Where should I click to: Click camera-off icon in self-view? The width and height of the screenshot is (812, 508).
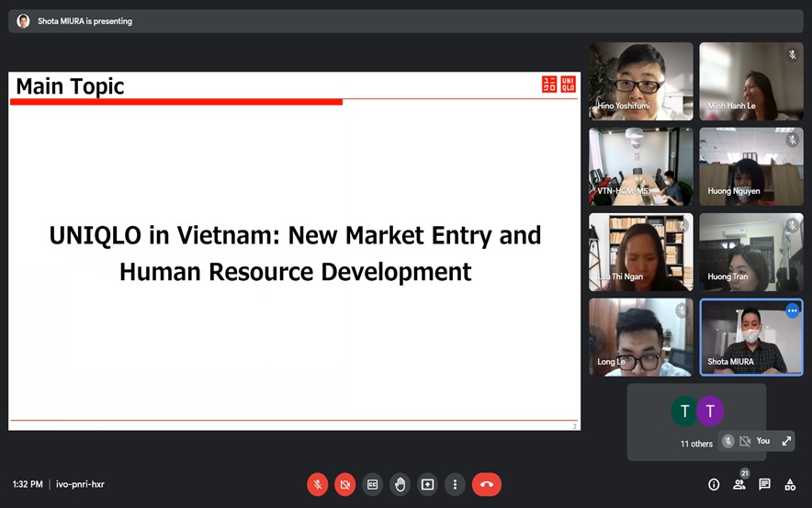pos(745,441)
